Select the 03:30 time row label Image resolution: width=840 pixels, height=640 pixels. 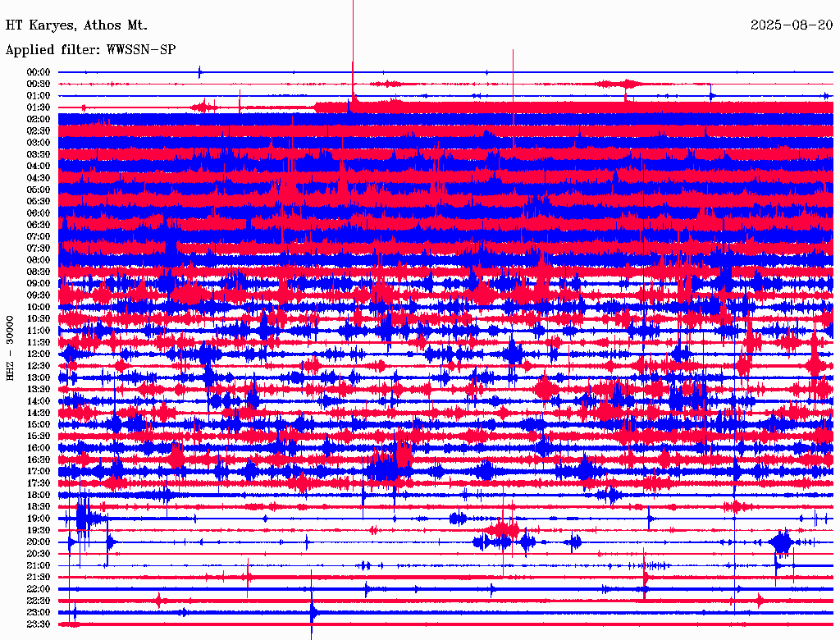tap(39, 155)
